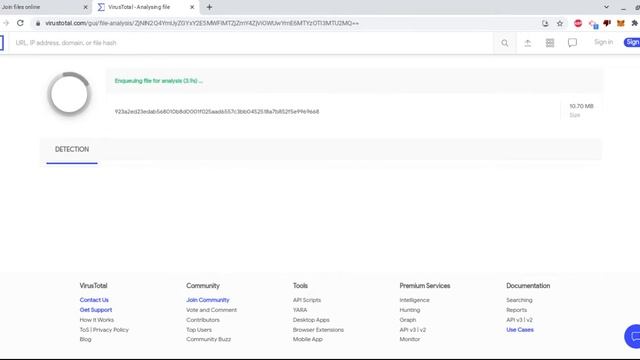Screen dimensions: 640x360
Task: Click the upload file icon
Action: [528, 43]
